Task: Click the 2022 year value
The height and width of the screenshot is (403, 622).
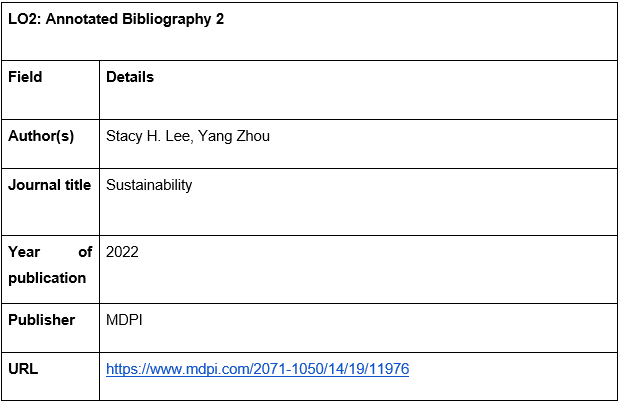Action: (x=122, y=252)
